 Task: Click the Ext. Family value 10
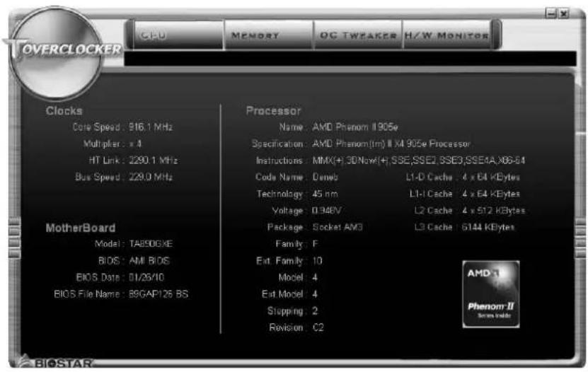coord(317,261)
